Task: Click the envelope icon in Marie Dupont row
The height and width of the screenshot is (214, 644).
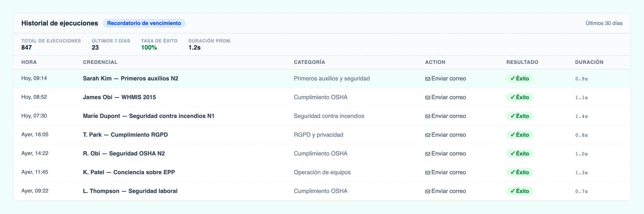Action: pos(428,116)
